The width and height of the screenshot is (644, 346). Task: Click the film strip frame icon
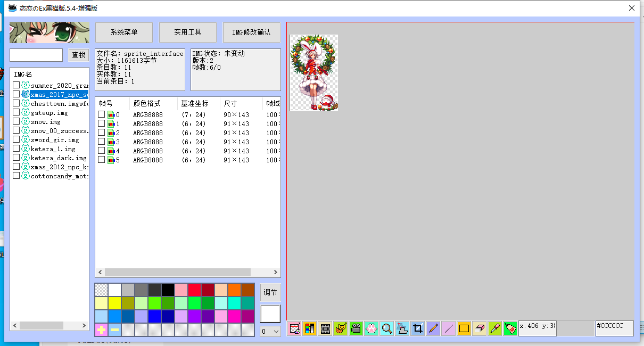325,328
